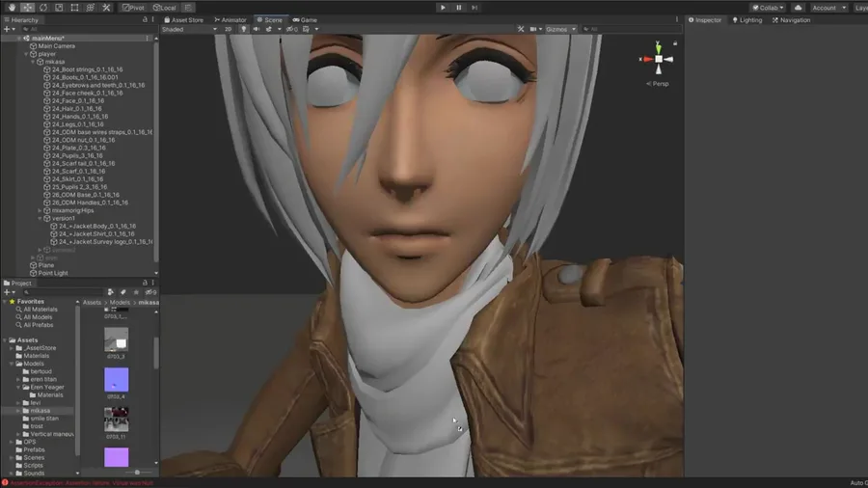Click search by type icon in Project
This screenshot has height=488, width=868.
click(x=111, y=292)
